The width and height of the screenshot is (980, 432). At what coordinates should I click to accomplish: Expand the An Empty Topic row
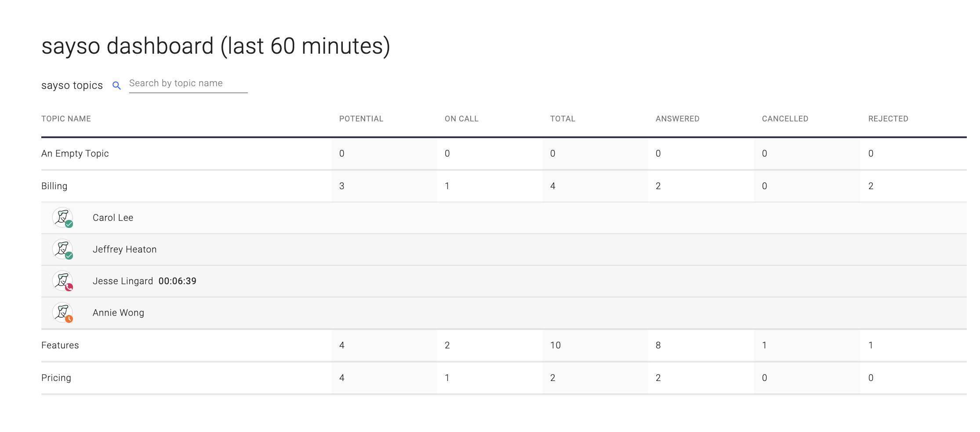tap(75, 154)
